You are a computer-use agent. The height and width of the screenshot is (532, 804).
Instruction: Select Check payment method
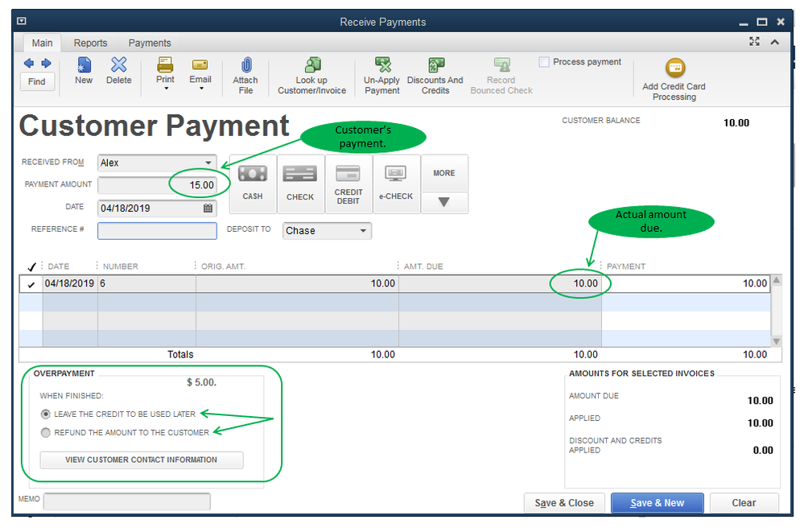coord(300,184)
